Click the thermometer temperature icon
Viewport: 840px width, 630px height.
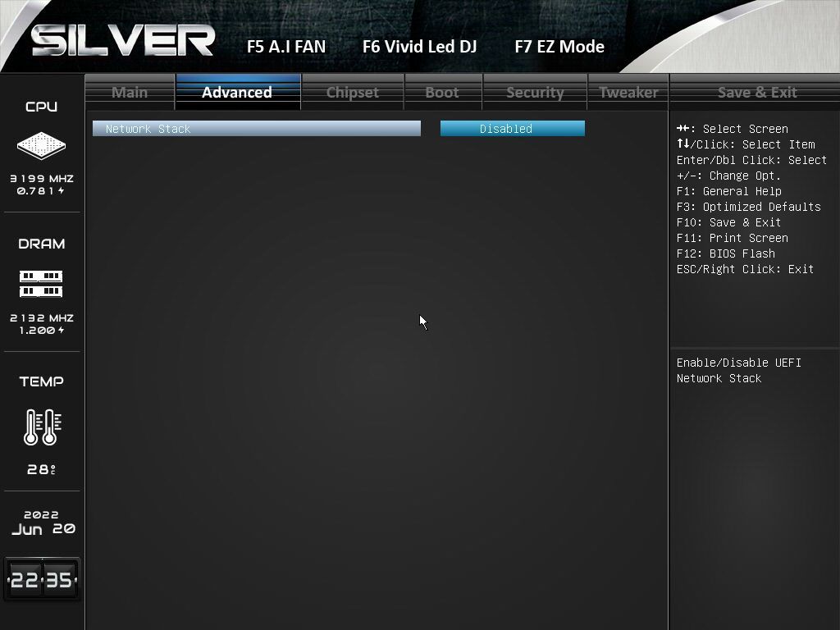pos(43,427)
